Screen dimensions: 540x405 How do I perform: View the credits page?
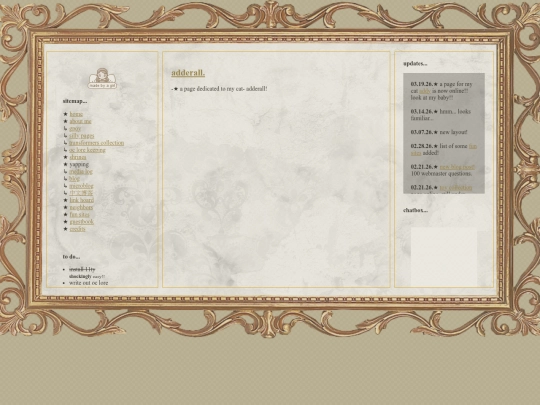tap(77, 229)
